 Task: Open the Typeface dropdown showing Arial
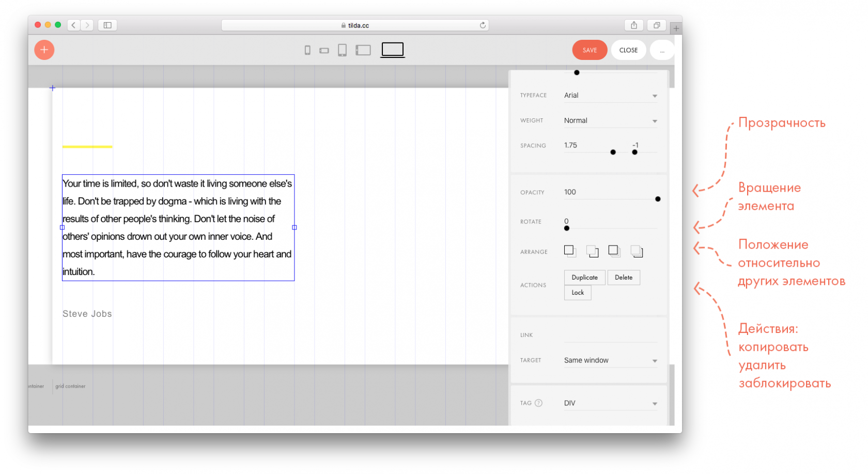610,96
